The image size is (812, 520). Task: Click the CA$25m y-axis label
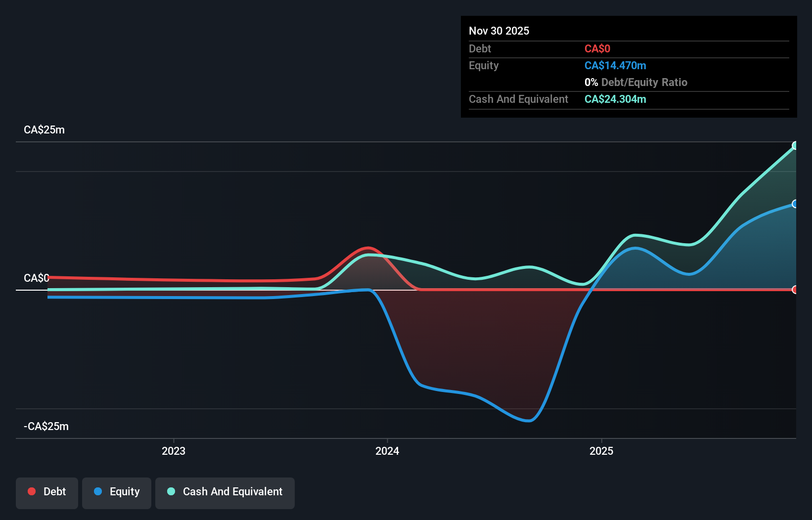coord(44,130)
